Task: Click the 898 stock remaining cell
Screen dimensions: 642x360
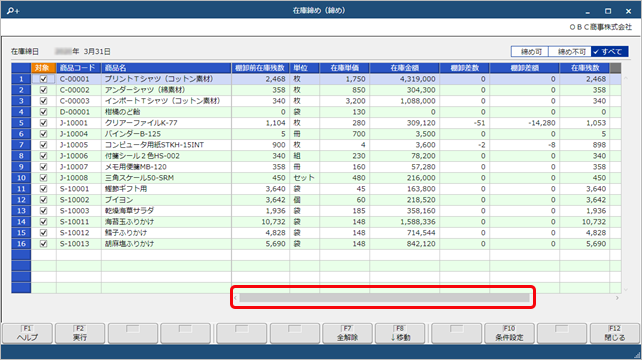Action: (584, 145)
